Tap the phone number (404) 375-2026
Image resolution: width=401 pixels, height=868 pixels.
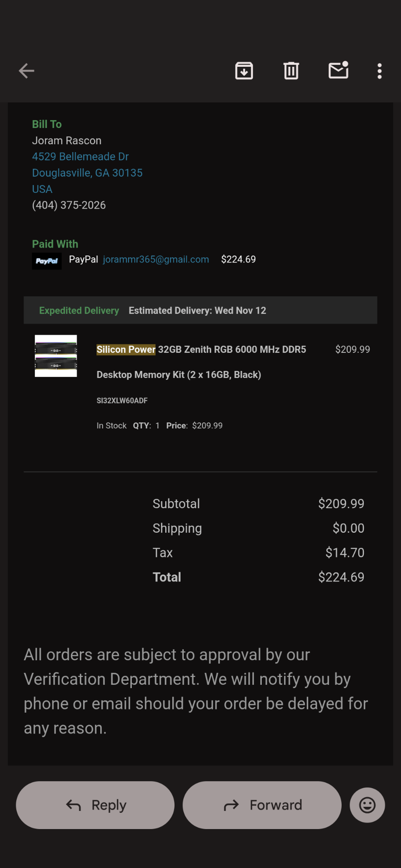pyautogui.click(x=69, y=205)
